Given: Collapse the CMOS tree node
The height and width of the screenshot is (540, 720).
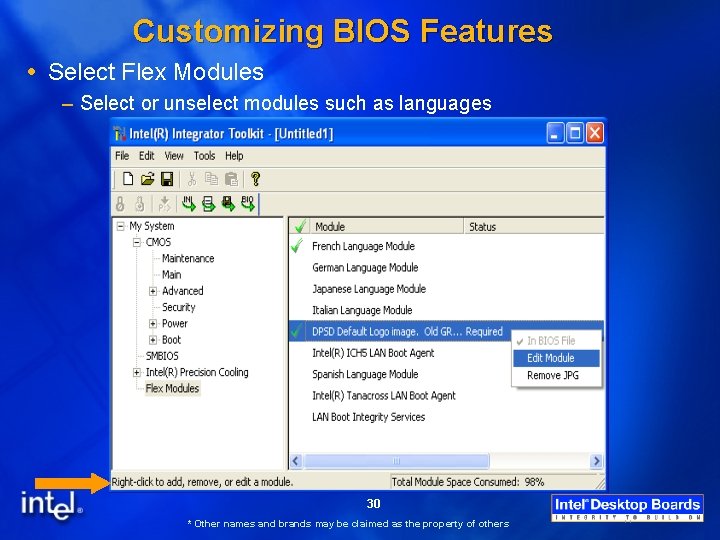Looking at the screenshot, I should [x=137, y=242].
